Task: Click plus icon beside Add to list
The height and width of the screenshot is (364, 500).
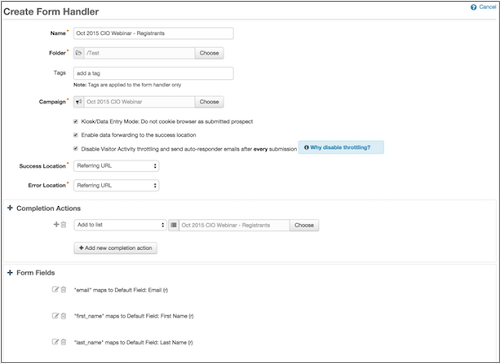Action: [56, 225]
